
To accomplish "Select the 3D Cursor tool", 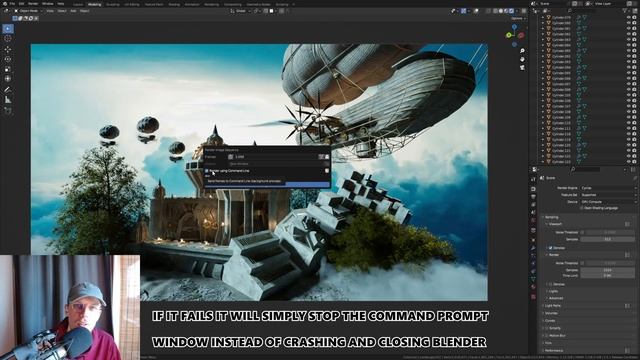I will pyautogui.click(x=8, y=38).
